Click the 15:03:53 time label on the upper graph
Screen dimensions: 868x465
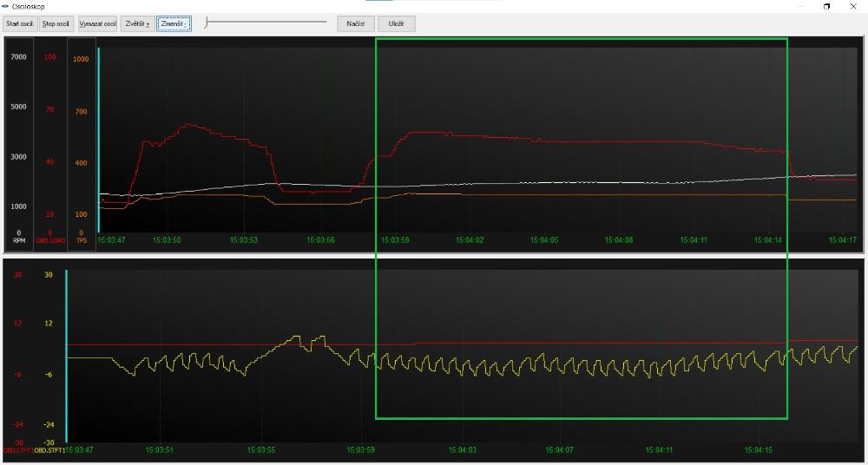[x=243, y=239]
